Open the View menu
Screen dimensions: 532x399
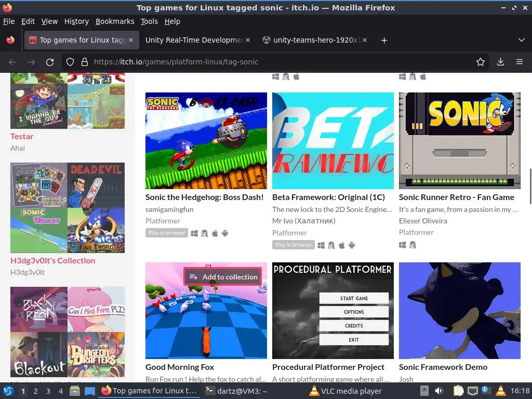[x=49, y=21]
